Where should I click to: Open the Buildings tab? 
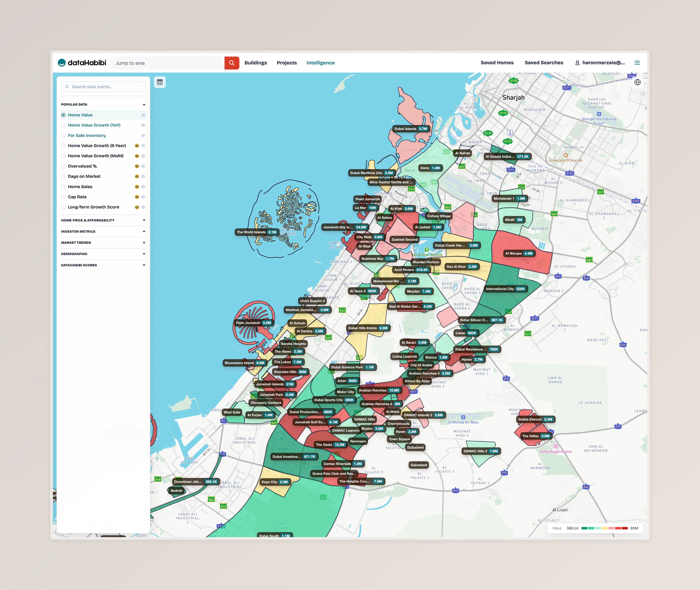pos(256,63)
